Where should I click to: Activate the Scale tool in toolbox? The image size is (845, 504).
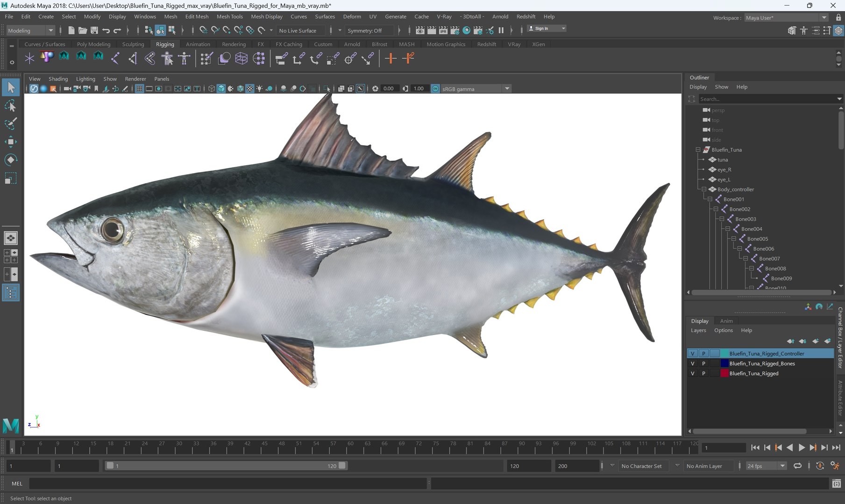click(11, 178)
